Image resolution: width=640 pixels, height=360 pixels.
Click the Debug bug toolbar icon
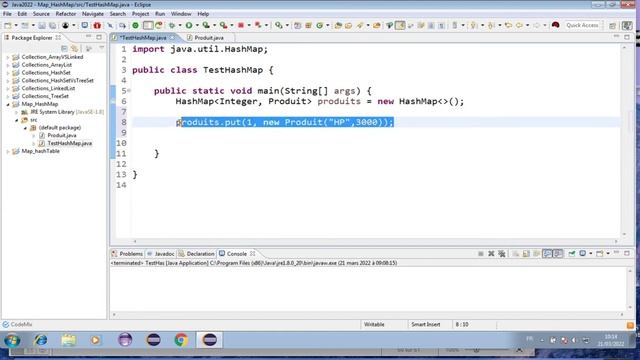172,25
